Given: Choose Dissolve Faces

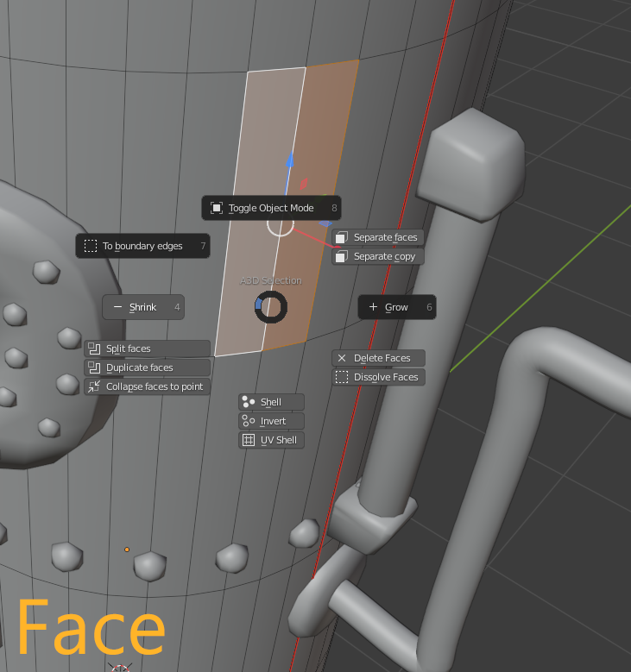Looking at the screenshot, I should click(378, 377).
